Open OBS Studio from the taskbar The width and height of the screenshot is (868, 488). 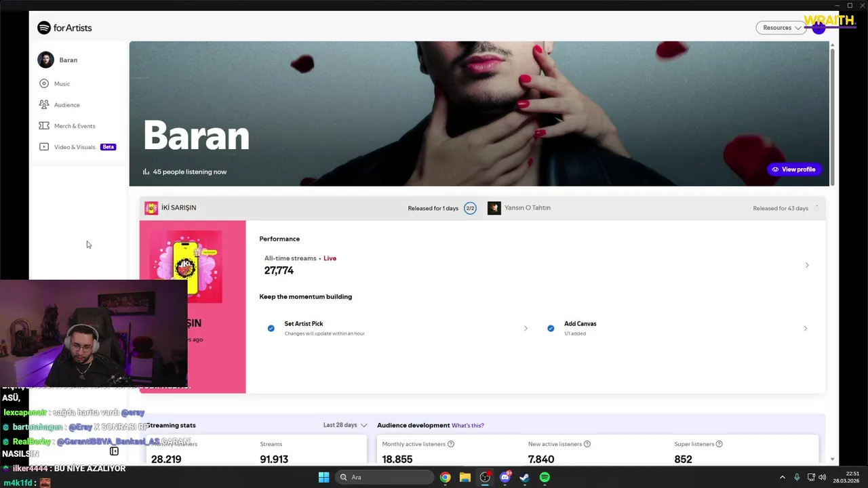(485, 477)
